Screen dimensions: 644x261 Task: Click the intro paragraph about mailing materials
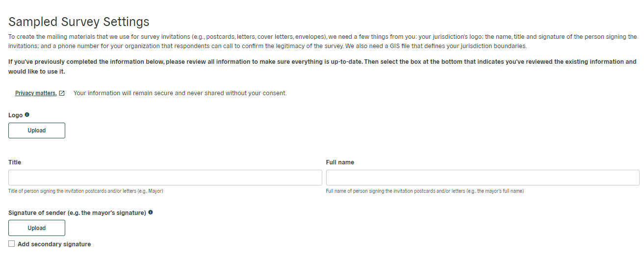click(x=322, y=41)
